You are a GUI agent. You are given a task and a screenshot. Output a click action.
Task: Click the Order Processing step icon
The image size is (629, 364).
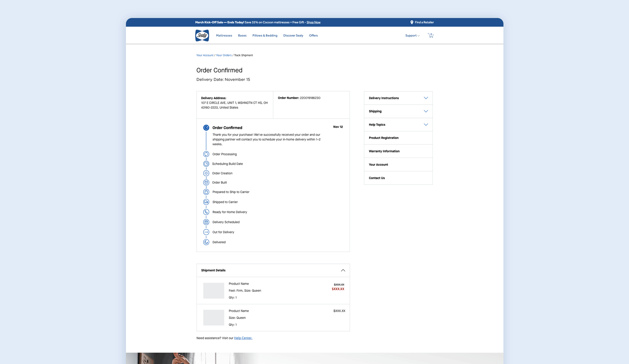coord(206,154)
